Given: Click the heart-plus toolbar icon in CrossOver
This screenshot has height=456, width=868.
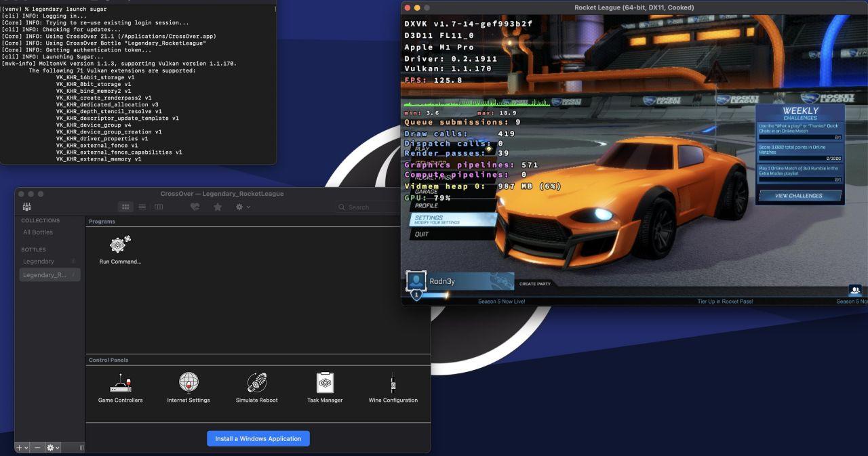Looking at the screenshot, I should tap(195, 207).
